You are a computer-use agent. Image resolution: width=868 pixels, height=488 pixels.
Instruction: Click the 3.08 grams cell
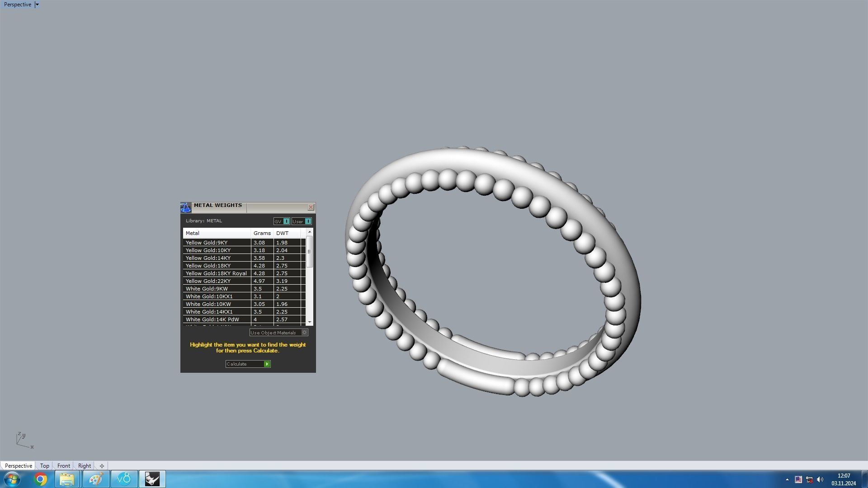(x=262, y=243)
